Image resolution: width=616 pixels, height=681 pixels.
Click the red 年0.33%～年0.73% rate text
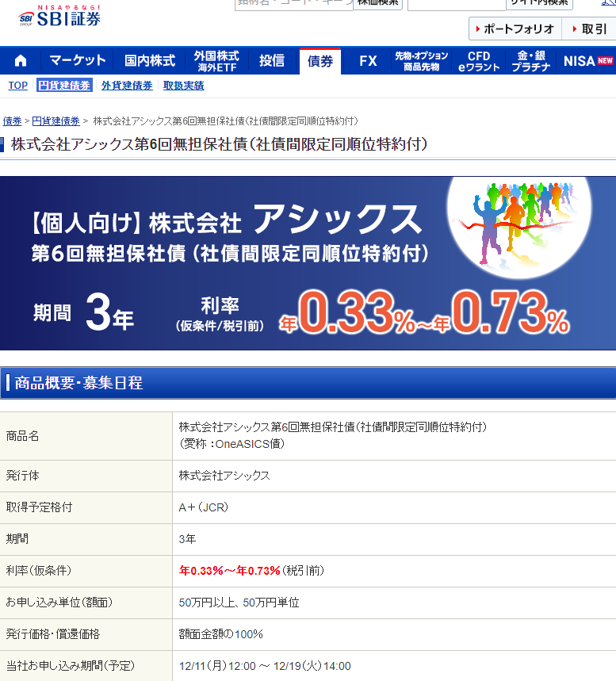pyautogui.click(x=229, y=571)
